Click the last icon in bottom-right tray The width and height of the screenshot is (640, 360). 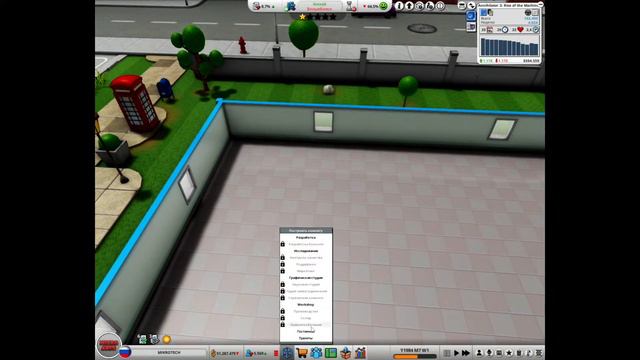click(x=539, y=353)
